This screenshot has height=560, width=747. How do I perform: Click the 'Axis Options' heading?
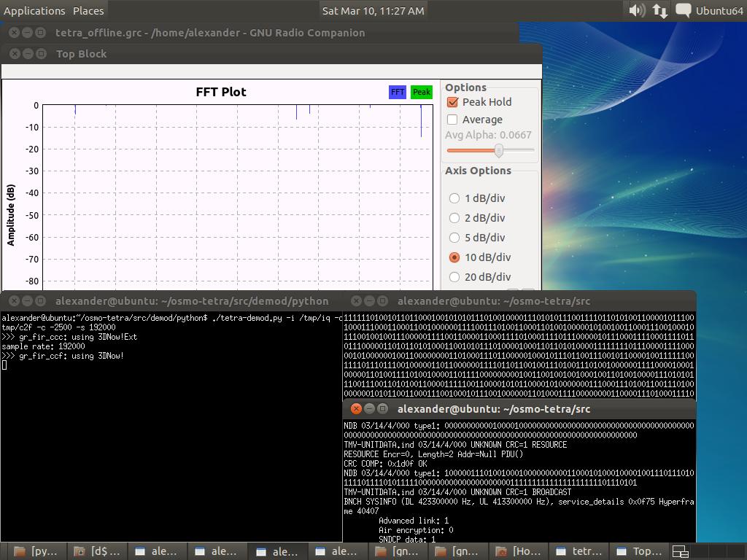pos(479,171)
